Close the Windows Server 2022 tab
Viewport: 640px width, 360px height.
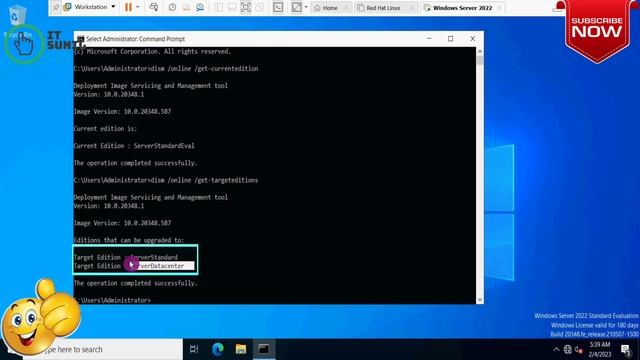[499, 8]
